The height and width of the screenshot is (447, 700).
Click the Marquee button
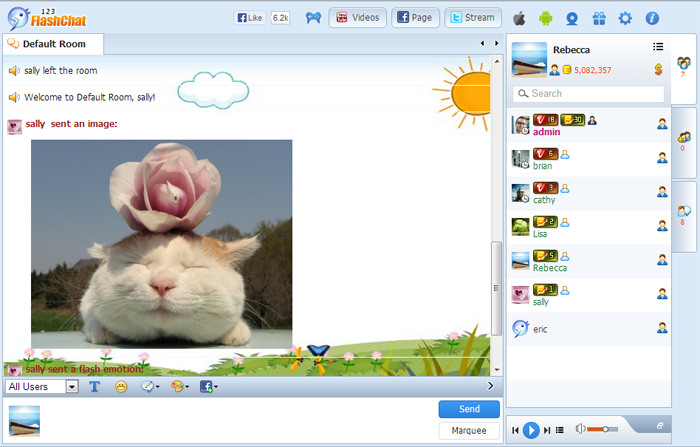469,431
